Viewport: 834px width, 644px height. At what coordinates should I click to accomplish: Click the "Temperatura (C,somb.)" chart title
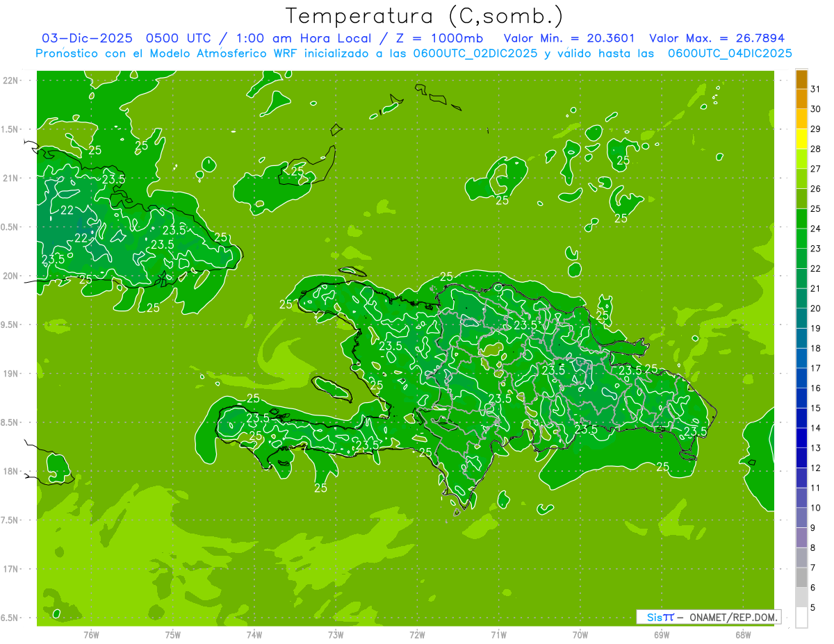[x=424, y=16]
